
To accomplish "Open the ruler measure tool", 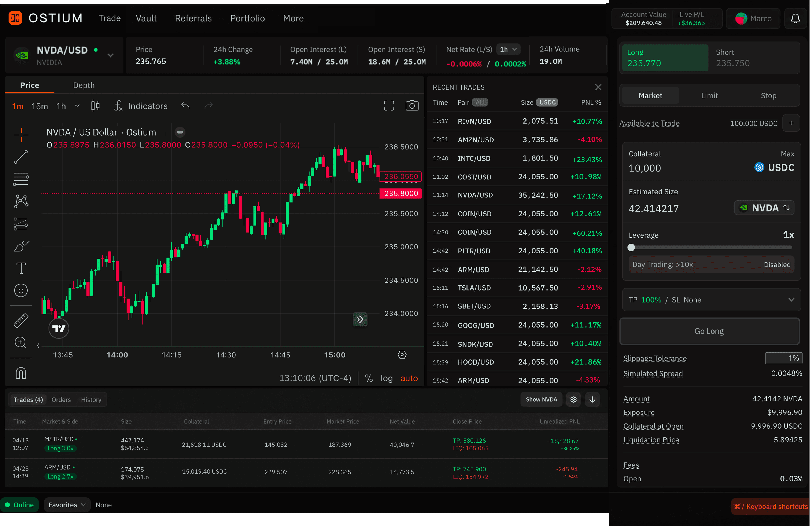I will coord(21,321).
